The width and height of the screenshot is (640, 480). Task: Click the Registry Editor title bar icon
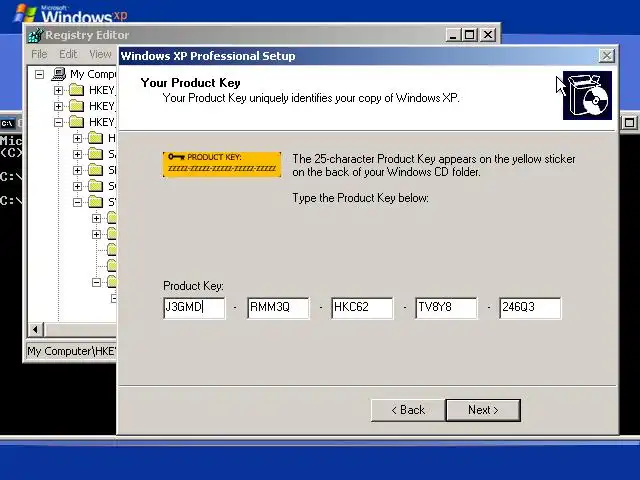tap(35, 35)
